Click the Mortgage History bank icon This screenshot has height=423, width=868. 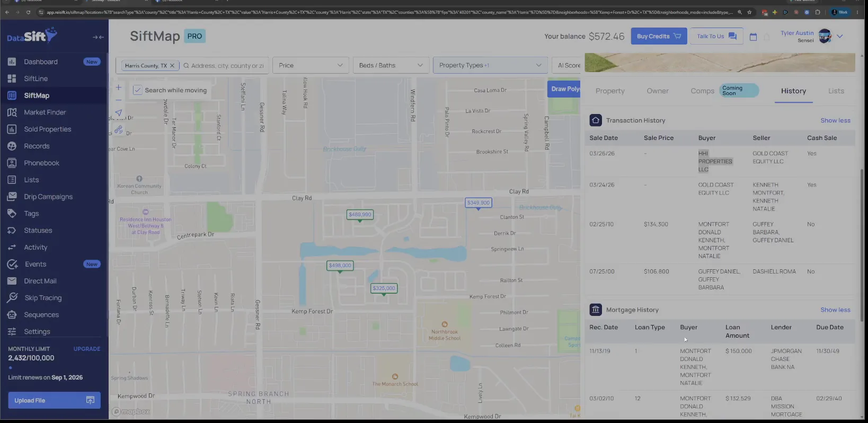[x=596, y=310]
